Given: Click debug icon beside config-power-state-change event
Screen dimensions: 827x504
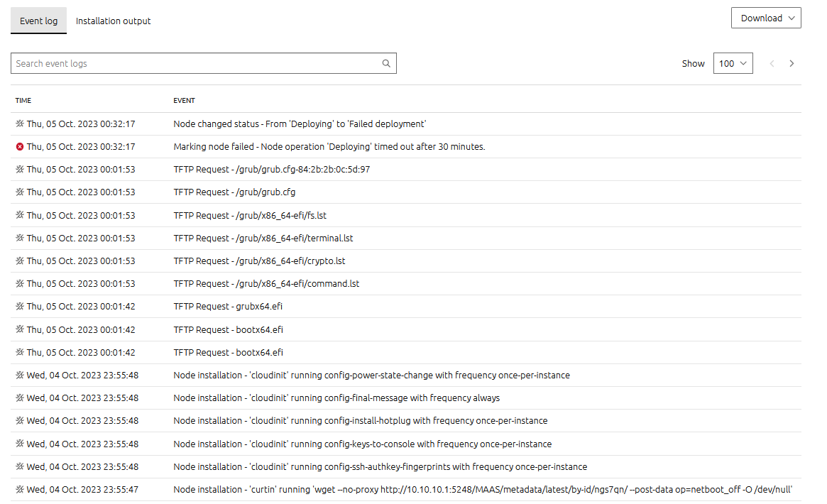Looking at the screenshot, I should 20,376.
